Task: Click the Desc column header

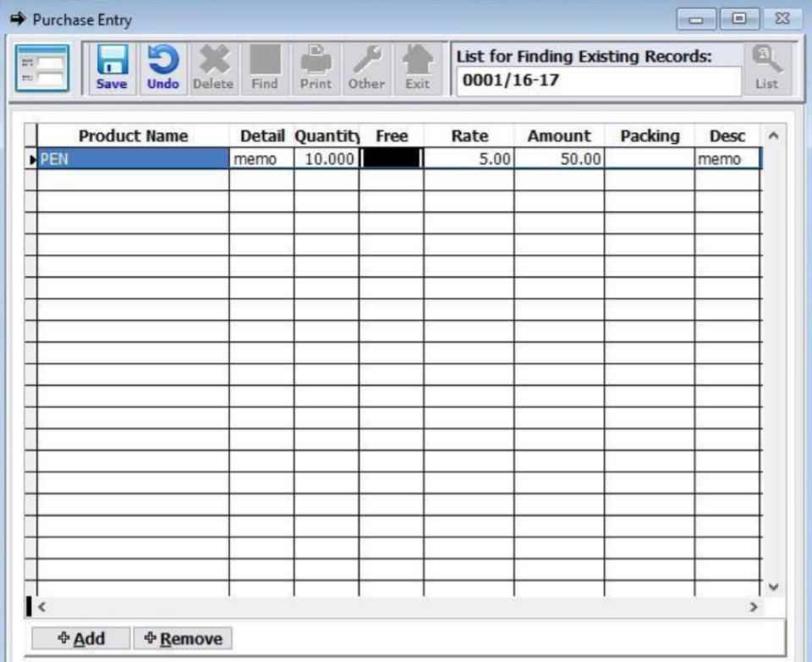Action: click(727, 135)
